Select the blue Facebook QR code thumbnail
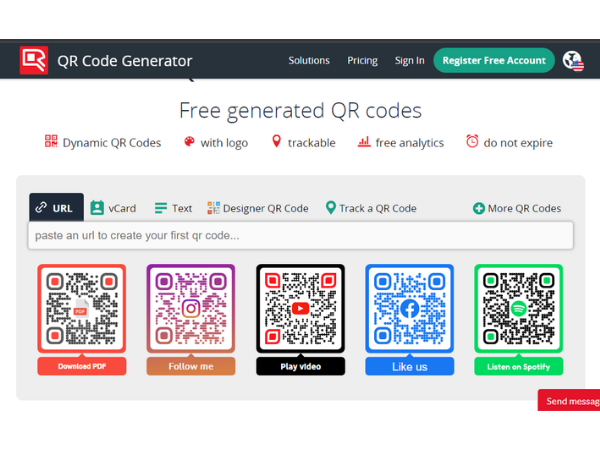 [409, 308]
